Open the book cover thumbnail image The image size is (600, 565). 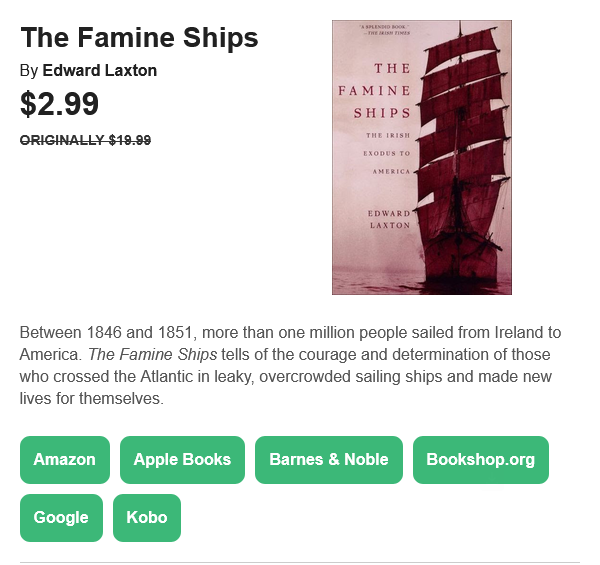click(x=422, y=158)
